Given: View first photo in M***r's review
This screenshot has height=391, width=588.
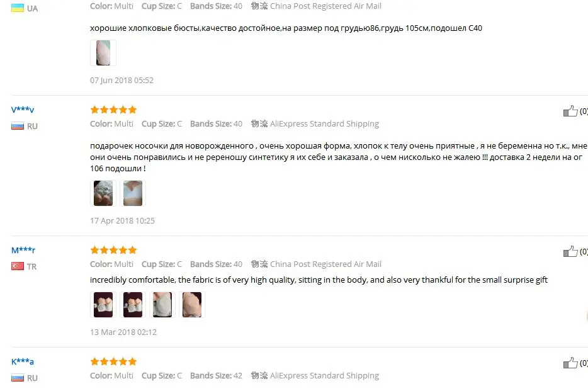Looking at the screenshot, I should pyautogui.click(x=103, y=305).
